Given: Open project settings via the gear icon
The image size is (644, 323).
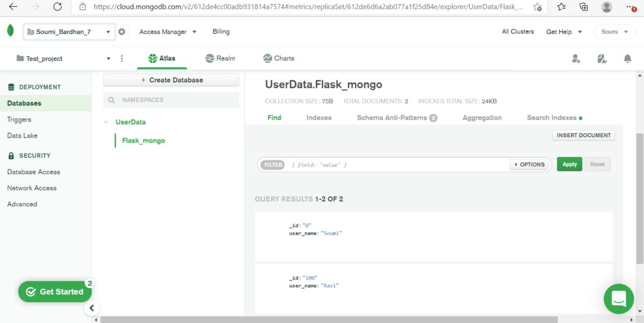Looking at the screenshot, I should coord(122,32).
